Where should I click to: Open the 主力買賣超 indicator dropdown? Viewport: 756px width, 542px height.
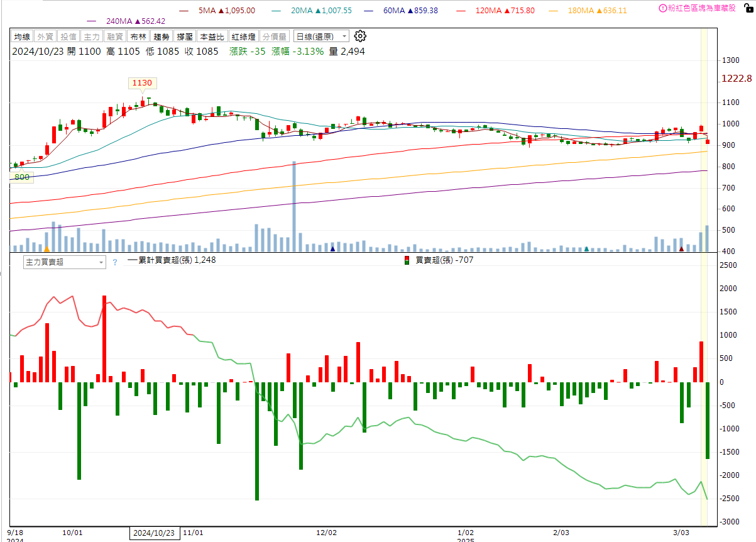tap(64, 262)
